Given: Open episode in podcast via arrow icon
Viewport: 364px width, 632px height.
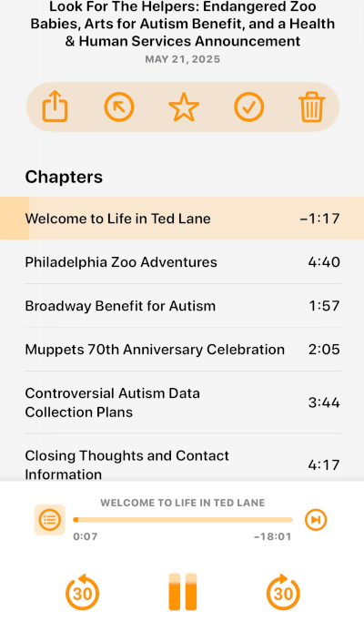Looking at the screenshot, I should (119, 107).
